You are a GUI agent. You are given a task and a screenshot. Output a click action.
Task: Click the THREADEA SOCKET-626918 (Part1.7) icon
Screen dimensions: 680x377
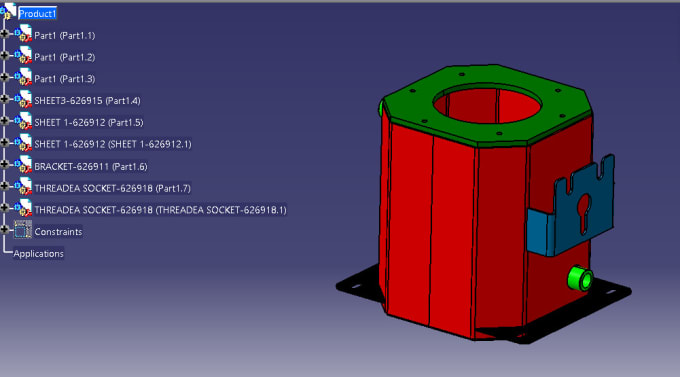coord(23,187)
